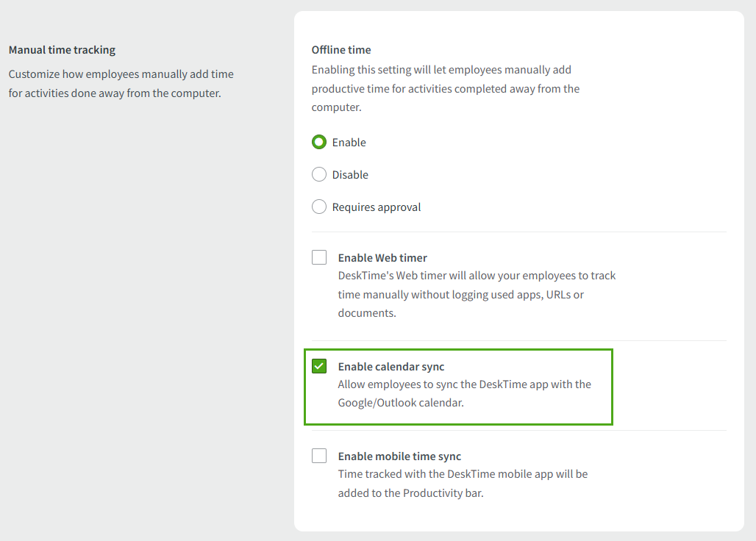Click the "Requires approval" option label
Viewport: 756px width, 541px height.
coord(379,207)
